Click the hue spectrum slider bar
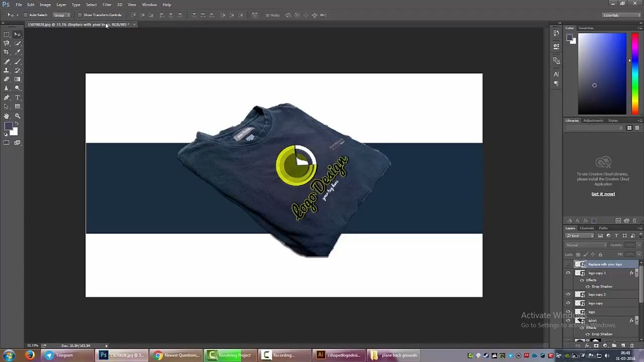This screenshot has width=644, height=362. [635, 74]
